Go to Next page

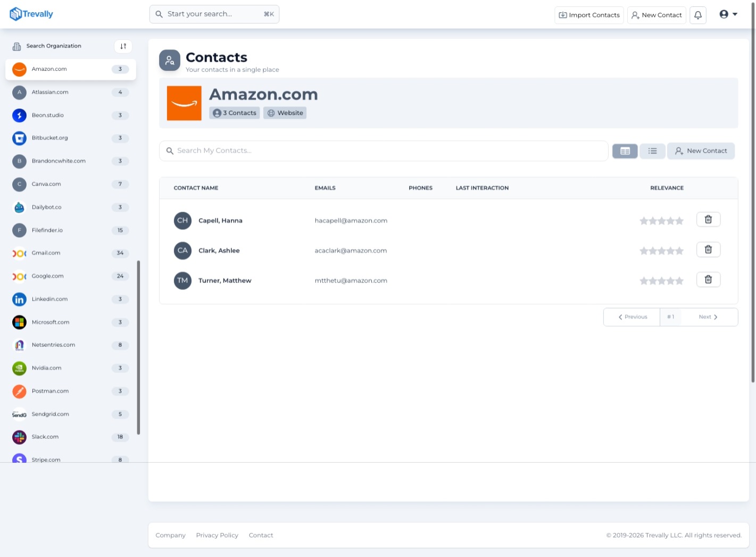(x=709, y=317)
